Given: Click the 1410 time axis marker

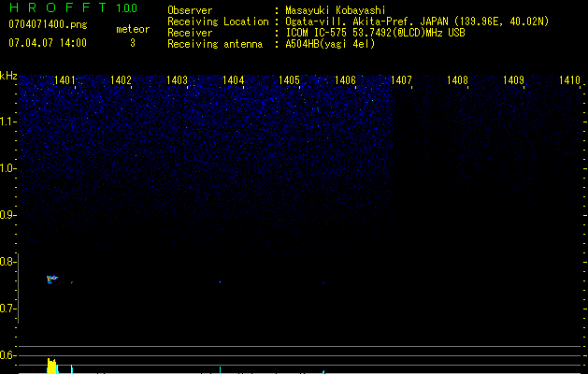Looking at the screenshot, I should [569, 80].
